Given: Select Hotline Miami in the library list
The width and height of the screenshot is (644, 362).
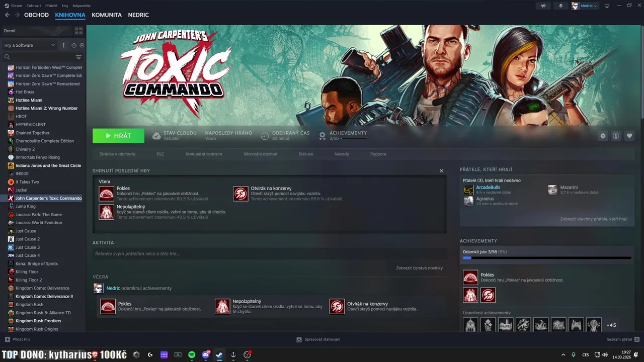Looking at the screenshot, I should point(29,100).
